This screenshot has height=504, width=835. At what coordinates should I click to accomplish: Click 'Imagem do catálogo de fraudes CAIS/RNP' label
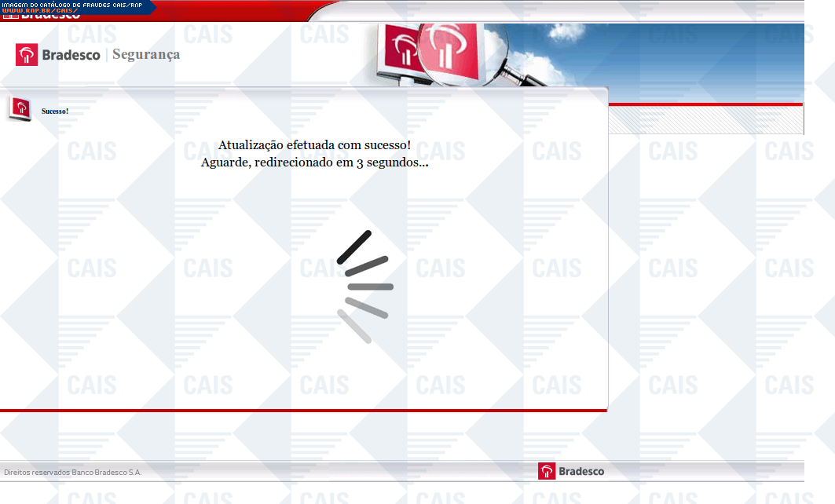(x=71, y=4)
